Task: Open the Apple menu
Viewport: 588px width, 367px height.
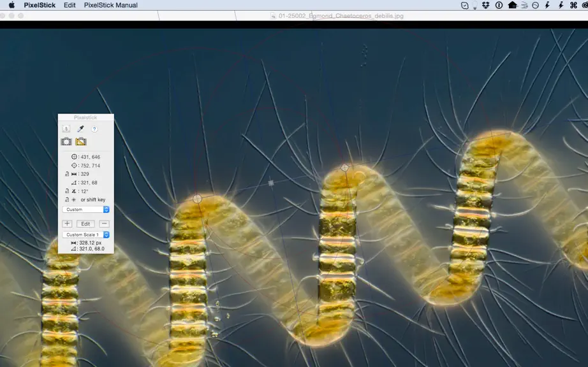Action: pyautogui.click(x=11, y=5)
